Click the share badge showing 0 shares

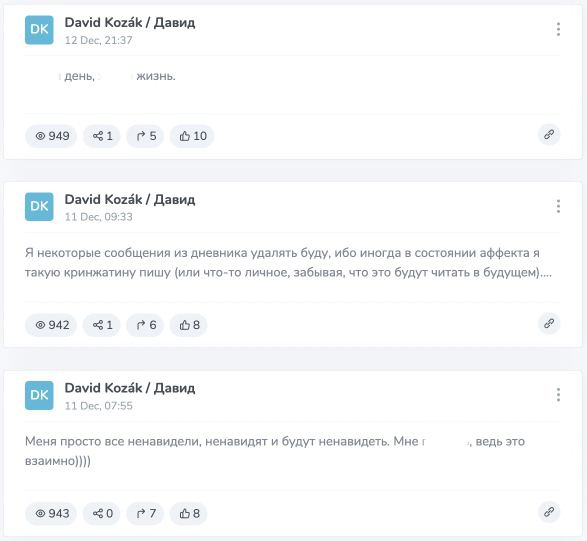[102, 513]
